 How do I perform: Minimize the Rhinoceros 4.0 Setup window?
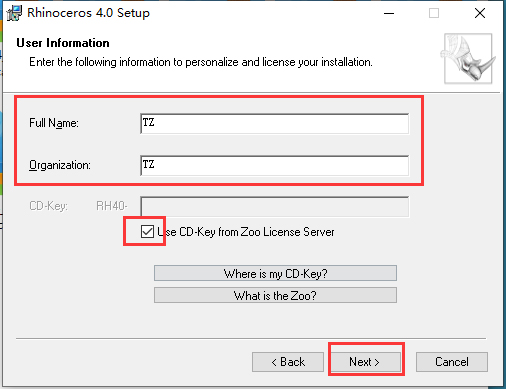pos(389,13)
